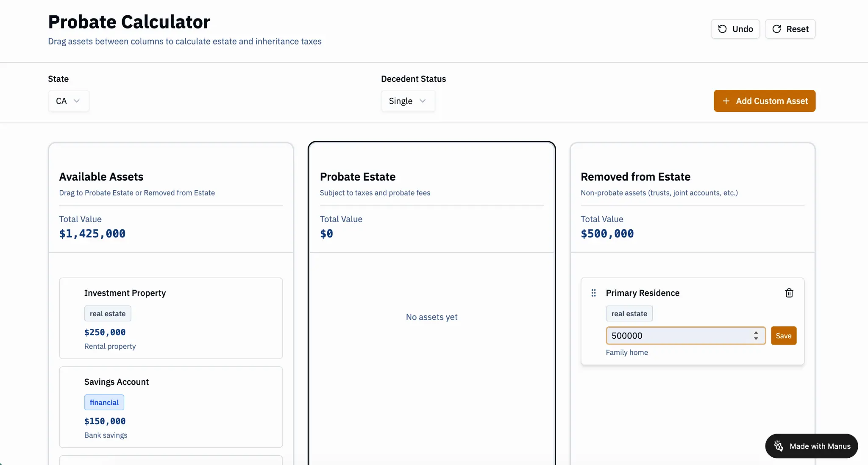The height and width of the screenshot is (465, 868).
Task: Grab the Primary Residence drag handle
Action: point(593,293)
